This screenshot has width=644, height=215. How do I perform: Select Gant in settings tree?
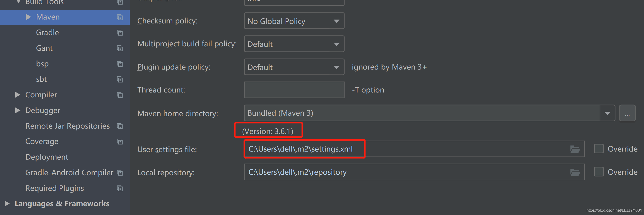point(44,48)
